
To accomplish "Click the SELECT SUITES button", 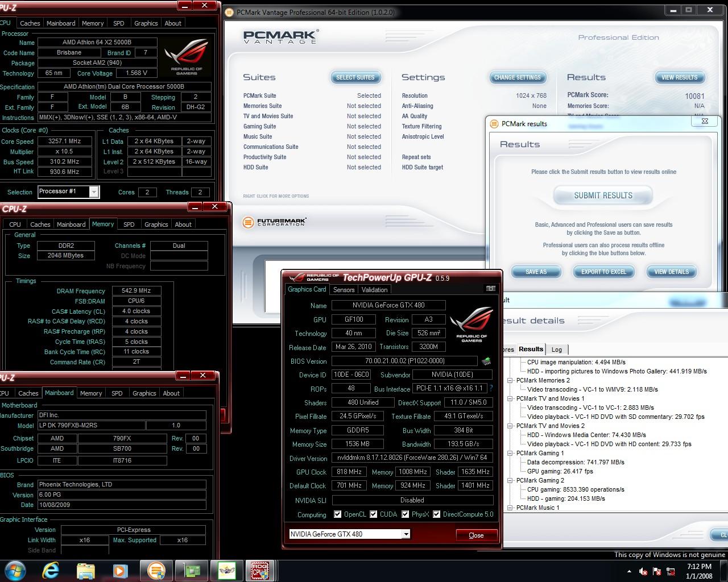I will (355, 77).
